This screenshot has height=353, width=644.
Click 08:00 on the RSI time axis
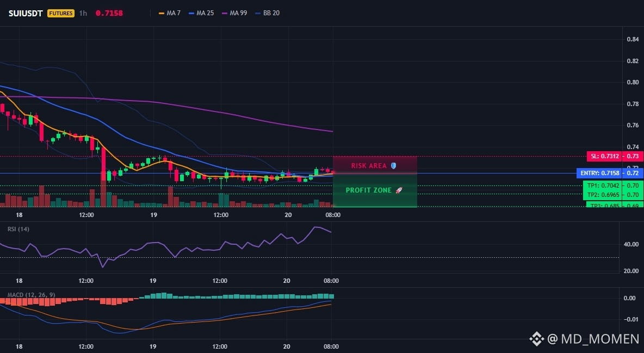(x=331, y=281)
